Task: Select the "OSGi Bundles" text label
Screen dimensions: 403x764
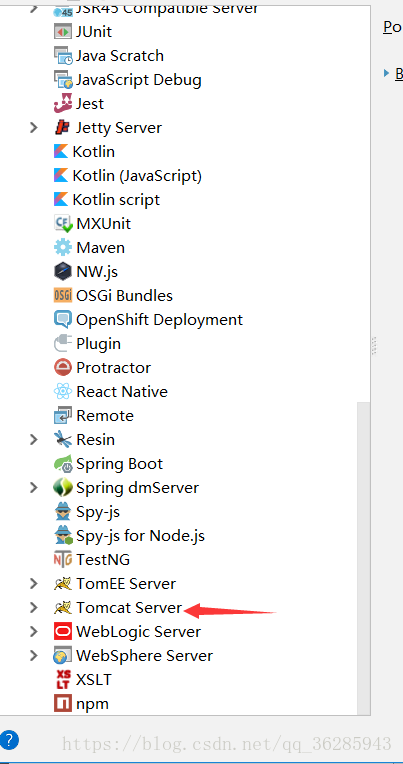Action: [124, 295]
